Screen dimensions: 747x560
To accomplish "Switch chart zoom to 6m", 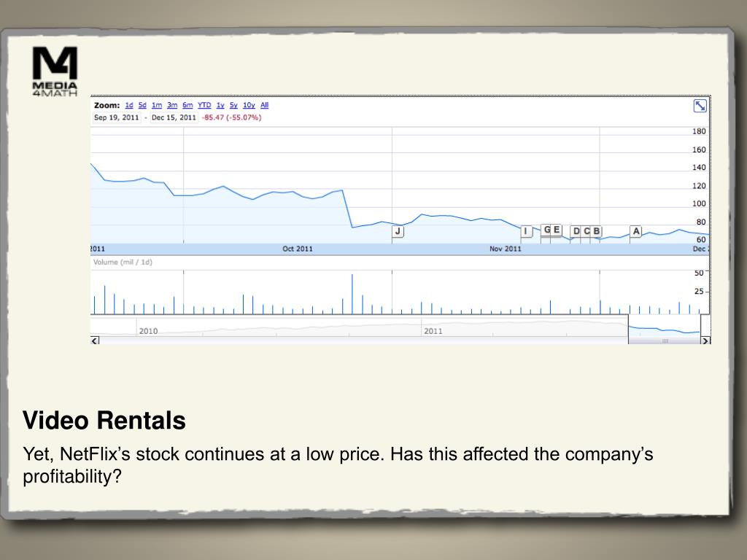I will click(x=187, y=105).
